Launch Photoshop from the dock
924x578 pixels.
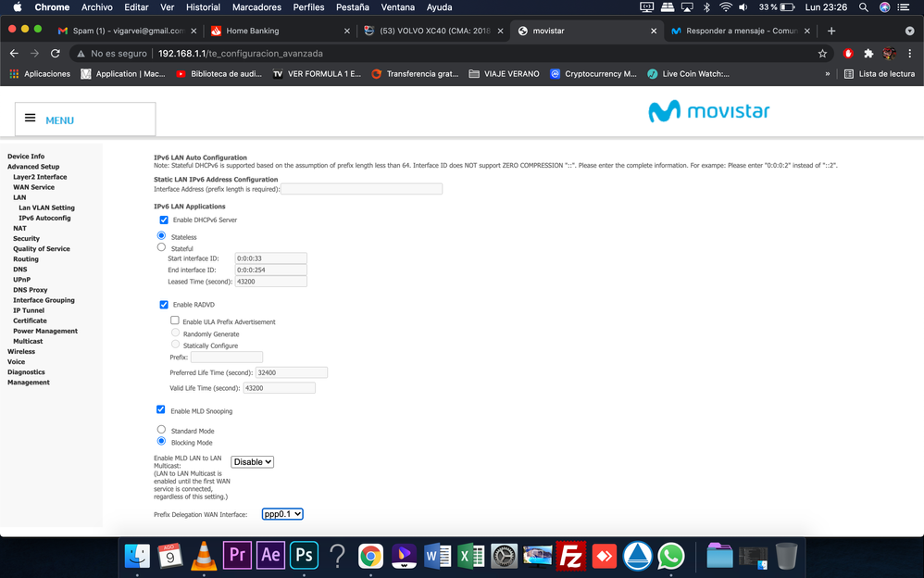tap(303, 555)
